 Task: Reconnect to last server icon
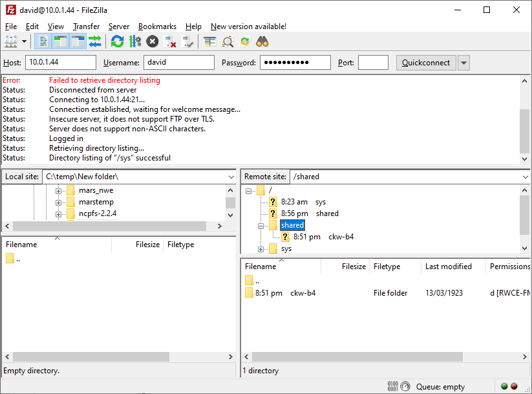[187, 42]
